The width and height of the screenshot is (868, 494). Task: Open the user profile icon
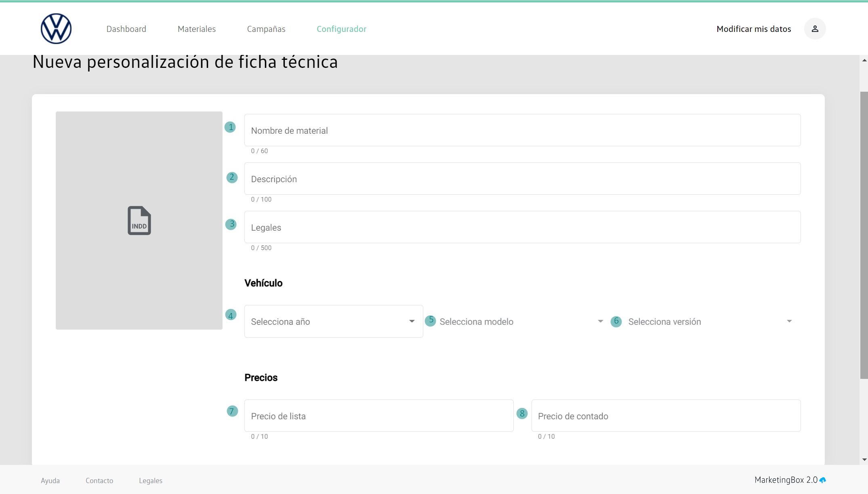pyautogui.click(x=815, y=29)
